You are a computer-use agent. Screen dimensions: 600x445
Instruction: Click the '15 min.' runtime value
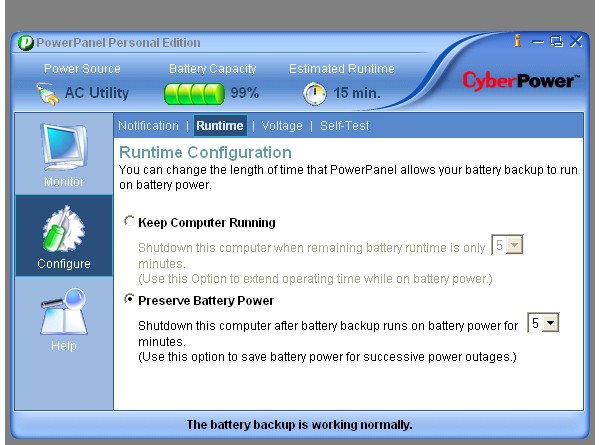357,93
